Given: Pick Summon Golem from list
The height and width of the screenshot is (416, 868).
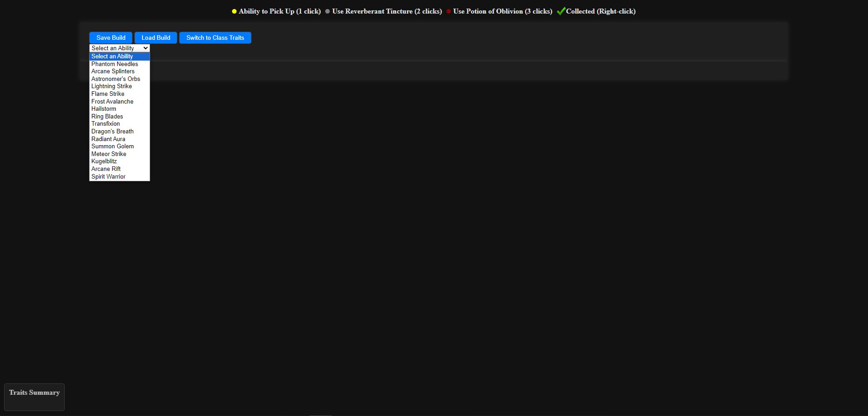Looking at the screenshot, I should [x=119, y=147].
